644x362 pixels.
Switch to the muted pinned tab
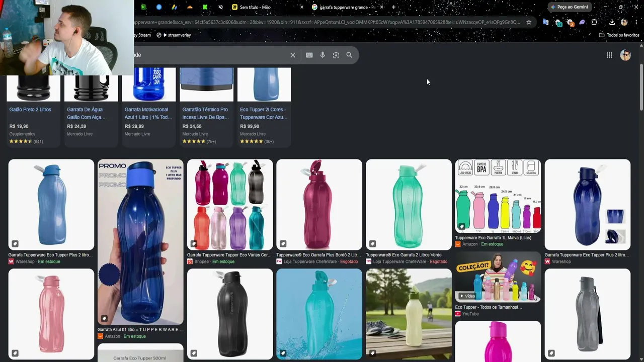[x=220, y=7]
